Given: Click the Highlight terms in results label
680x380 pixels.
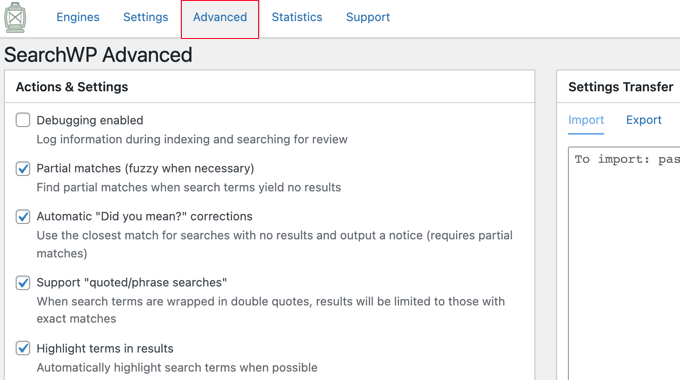Looking at the screenshot, I should click(105, 348).
